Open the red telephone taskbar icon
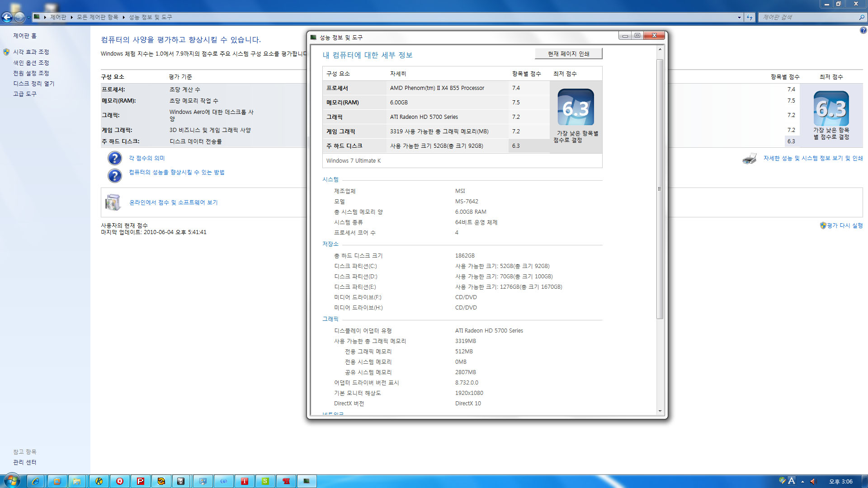868x488 pixels. click(286, 481)
